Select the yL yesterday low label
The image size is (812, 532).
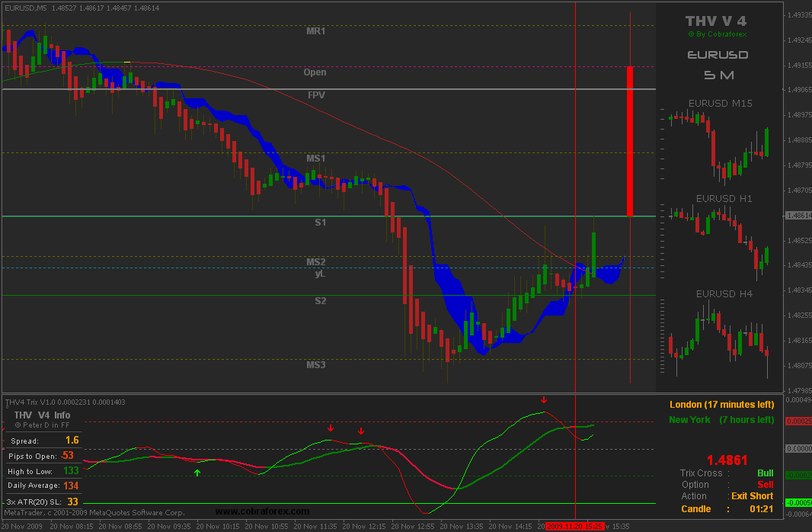click(321, 274)
